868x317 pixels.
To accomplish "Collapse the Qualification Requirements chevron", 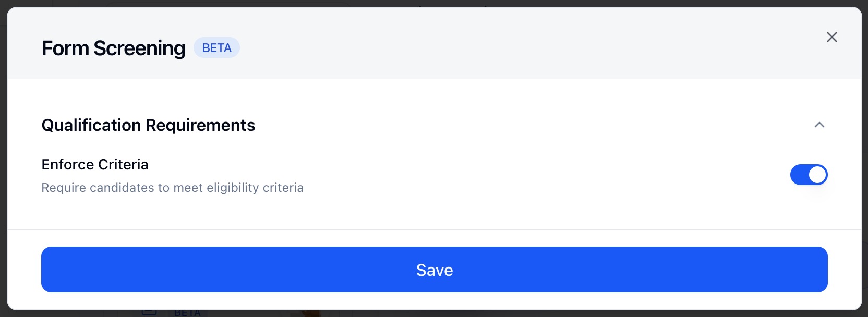I will (x=819, y=125).
